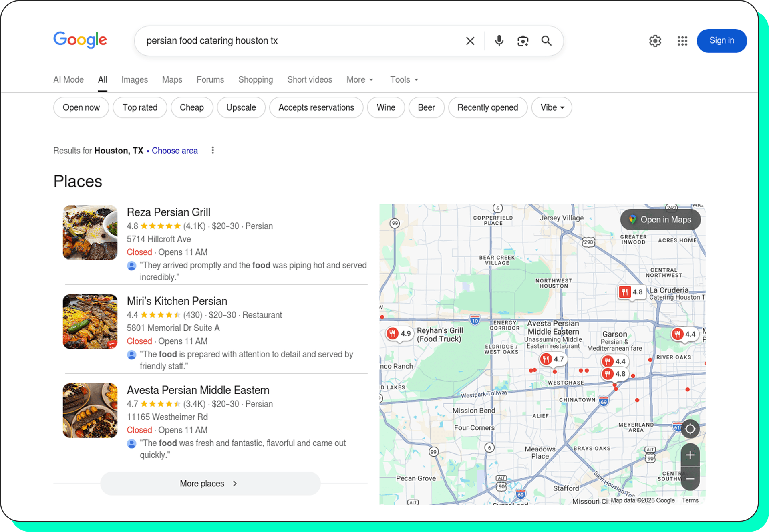
Task: Submit search with the magnifying glass icon
Action: [546, 41]
